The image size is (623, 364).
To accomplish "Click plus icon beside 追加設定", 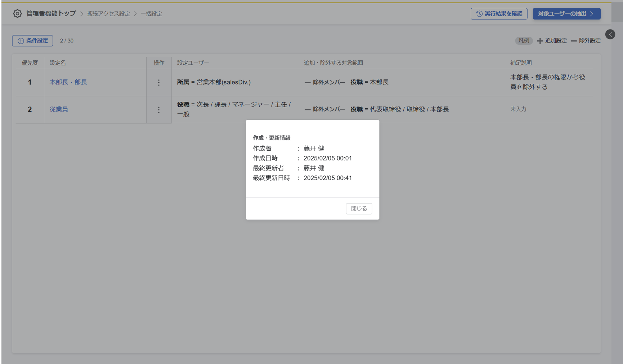I will pos(540,41).
